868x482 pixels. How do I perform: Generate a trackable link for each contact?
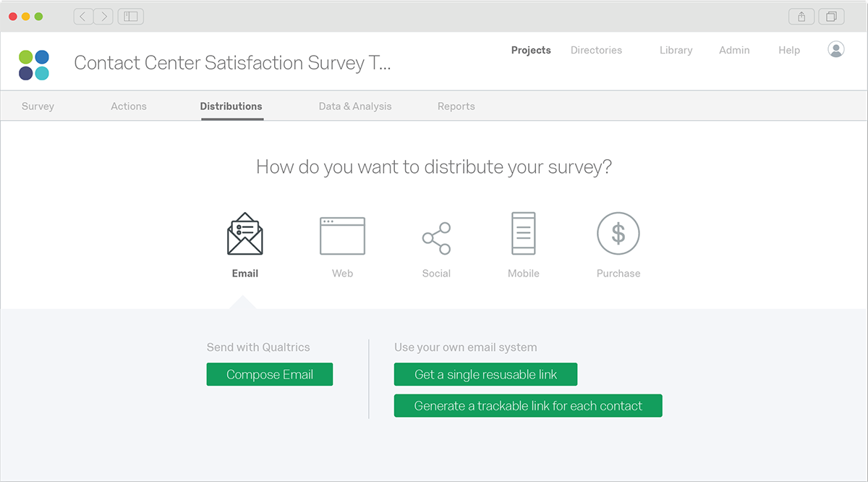tap(528, 406)
